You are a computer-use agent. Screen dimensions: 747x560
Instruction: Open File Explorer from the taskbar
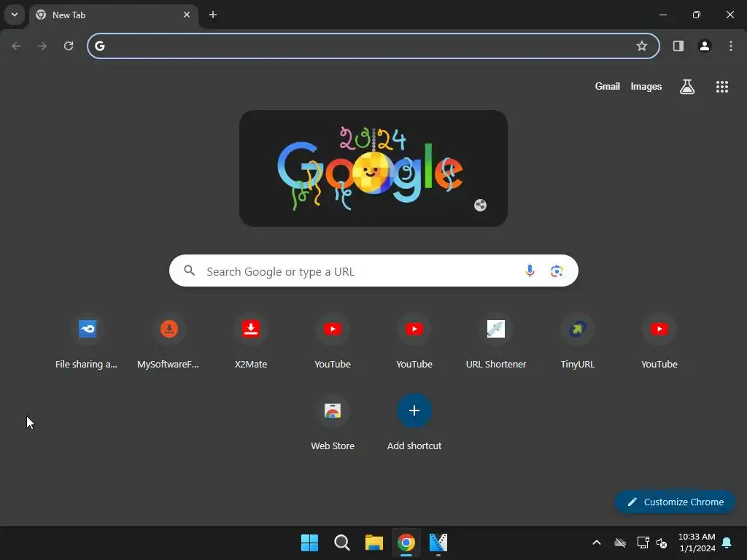tap(374, 542)
